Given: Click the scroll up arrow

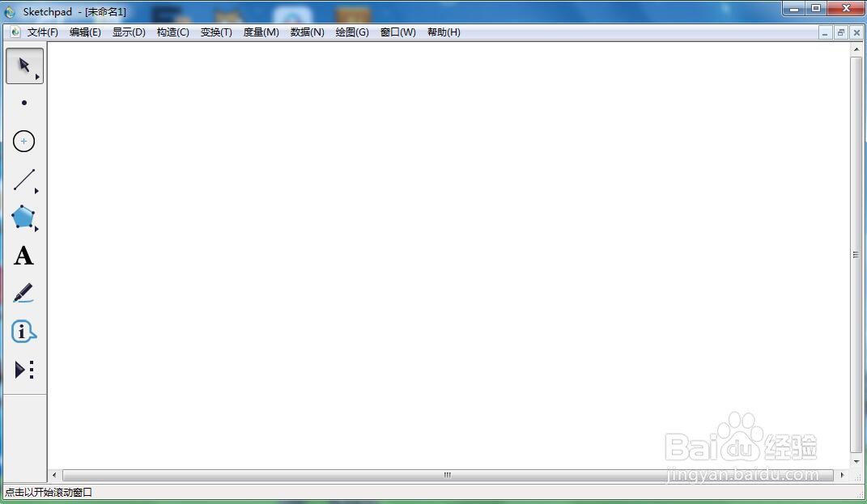Looking at the screenshot, I should pyautogui.click(x=856, y=49).
